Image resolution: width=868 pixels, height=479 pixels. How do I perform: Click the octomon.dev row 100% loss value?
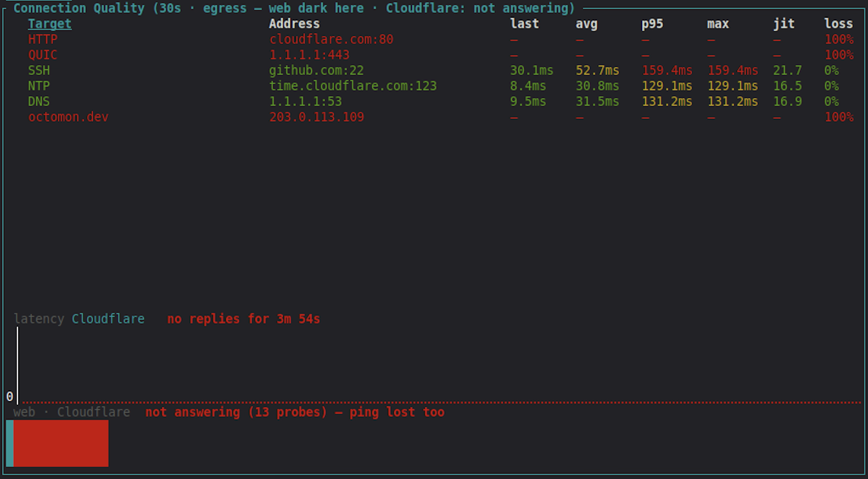(x=839, y=117)
